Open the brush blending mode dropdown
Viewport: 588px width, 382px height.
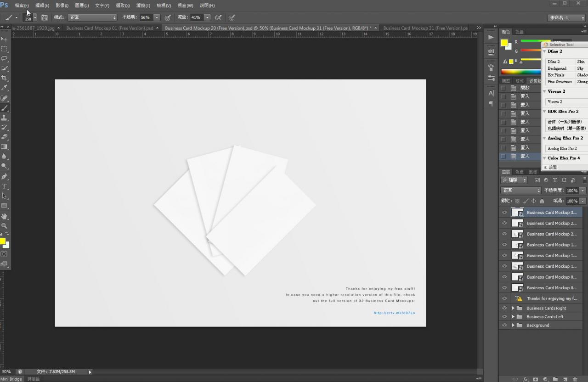(x=92, y=17)
